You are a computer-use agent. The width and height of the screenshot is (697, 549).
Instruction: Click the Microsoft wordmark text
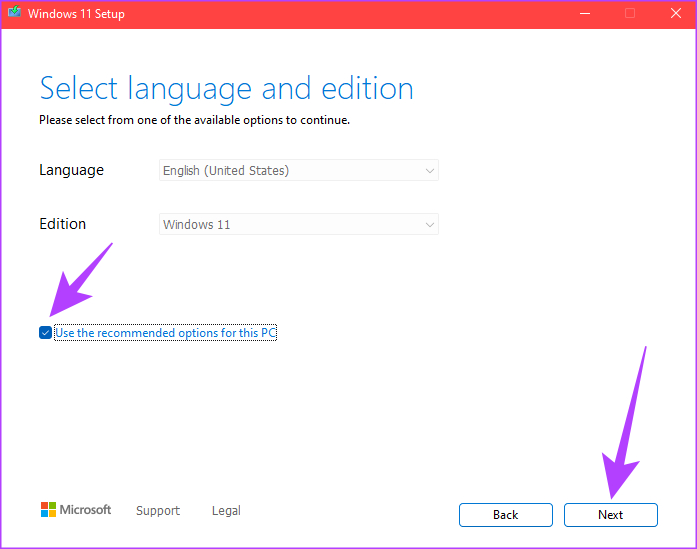click(x=85, y=510)
